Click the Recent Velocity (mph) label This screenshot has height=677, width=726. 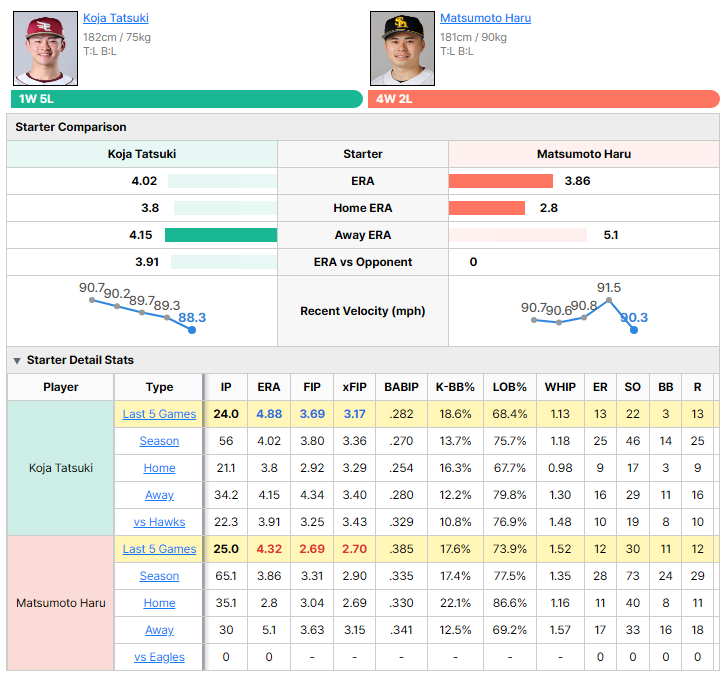pos(363,311)
